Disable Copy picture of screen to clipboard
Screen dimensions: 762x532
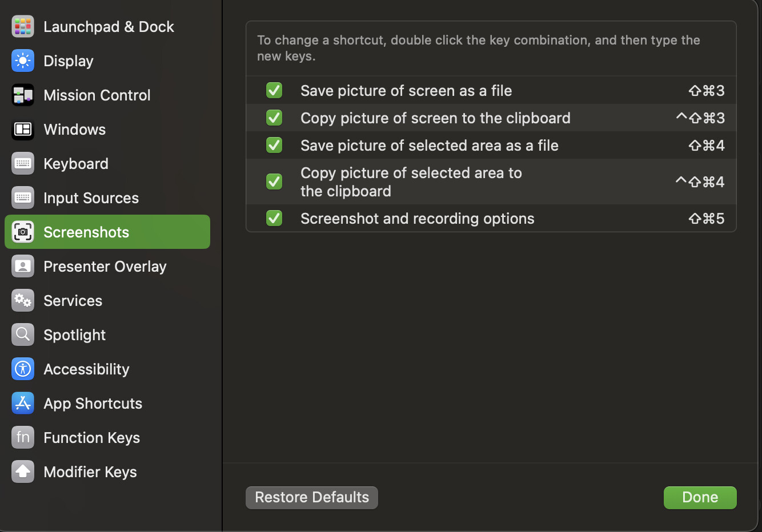coord(274,118)
